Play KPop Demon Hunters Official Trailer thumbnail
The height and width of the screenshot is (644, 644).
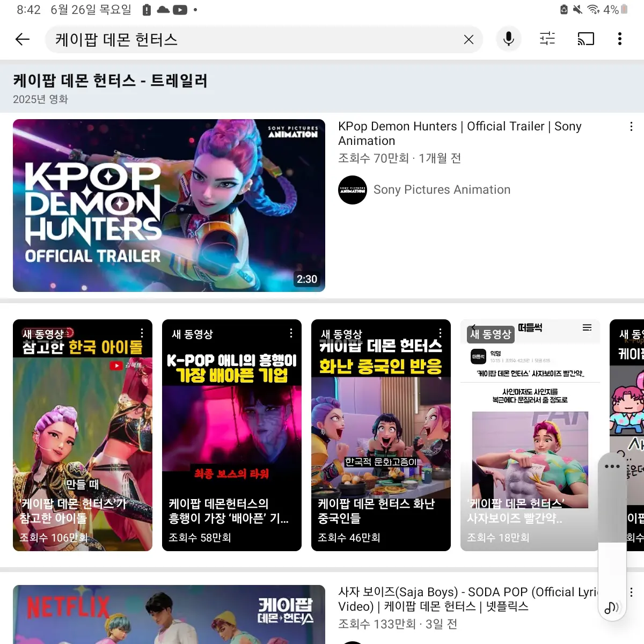[x=169, y=206]
